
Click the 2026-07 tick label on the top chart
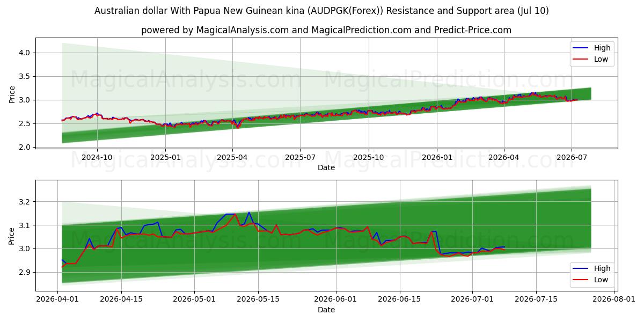571,158
